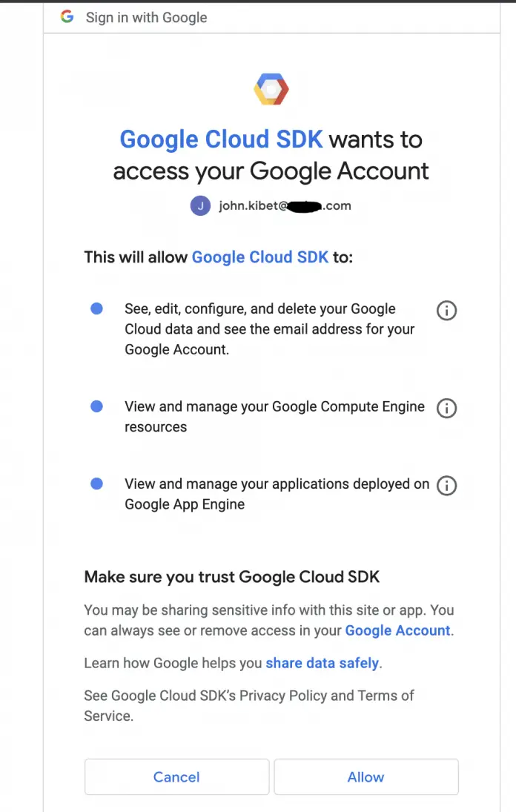
Task: Open the share data safely link
Action: tap(322, 663)
